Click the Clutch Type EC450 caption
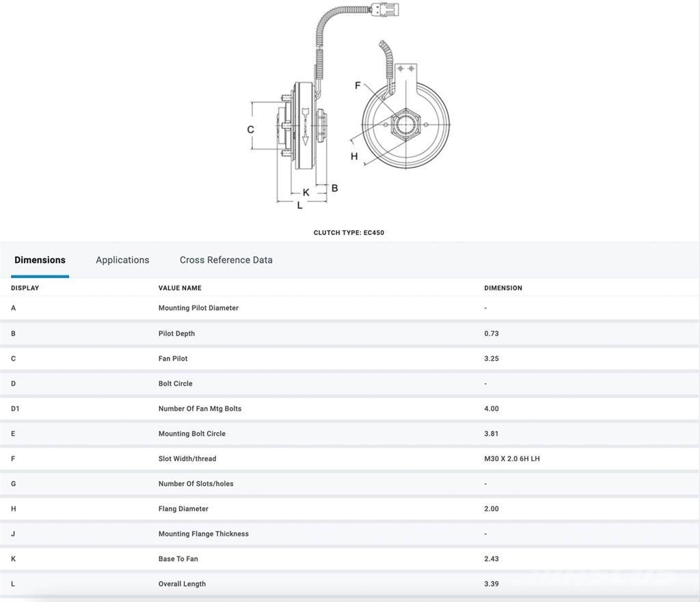The height and width of the screenshot is (602, 700). point(349,233)
